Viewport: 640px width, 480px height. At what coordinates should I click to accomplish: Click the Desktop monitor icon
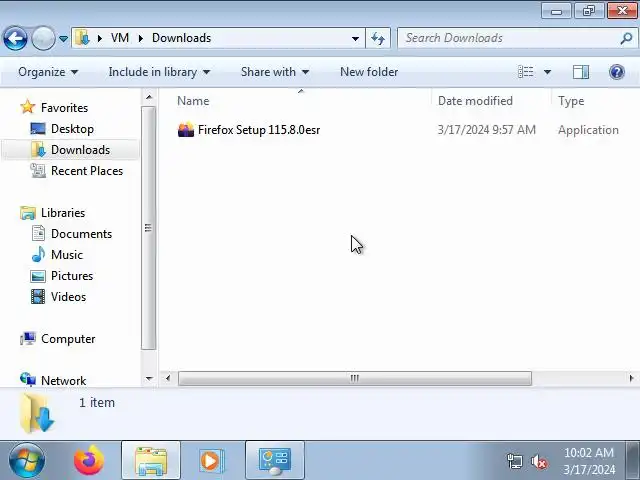coord(38,129)
